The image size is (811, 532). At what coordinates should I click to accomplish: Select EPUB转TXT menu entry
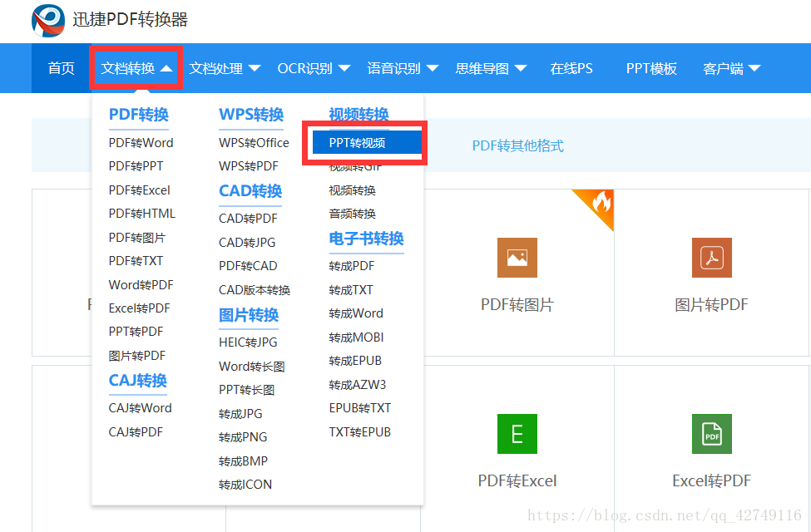coord(360,408)
